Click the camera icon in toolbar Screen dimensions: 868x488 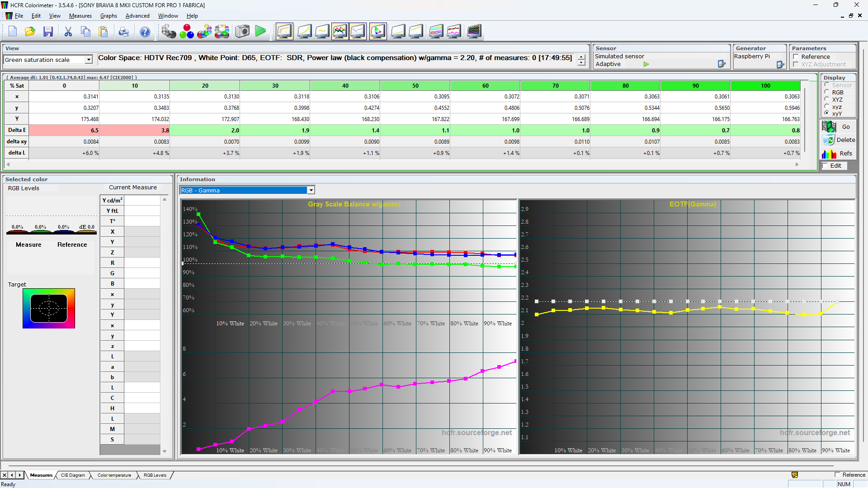point(242,32)
